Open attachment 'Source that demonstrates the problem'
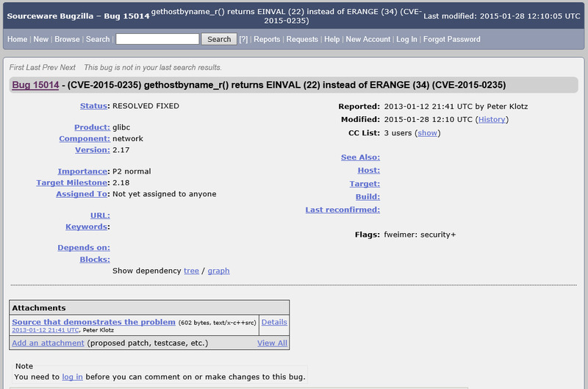The width and height of the screenshot is (588, 389). (93, 322)
